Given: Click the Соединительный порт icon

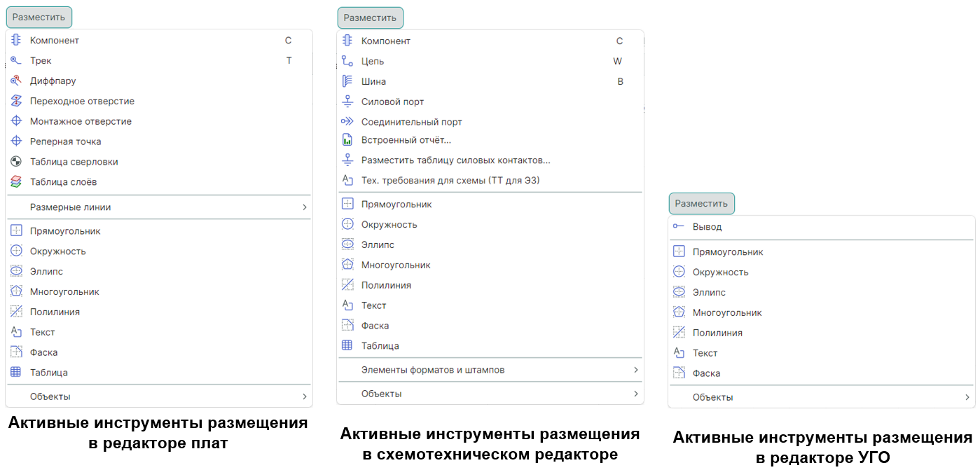Looking at the screenshot, I should pyautogui.click(x=347, y=122).
